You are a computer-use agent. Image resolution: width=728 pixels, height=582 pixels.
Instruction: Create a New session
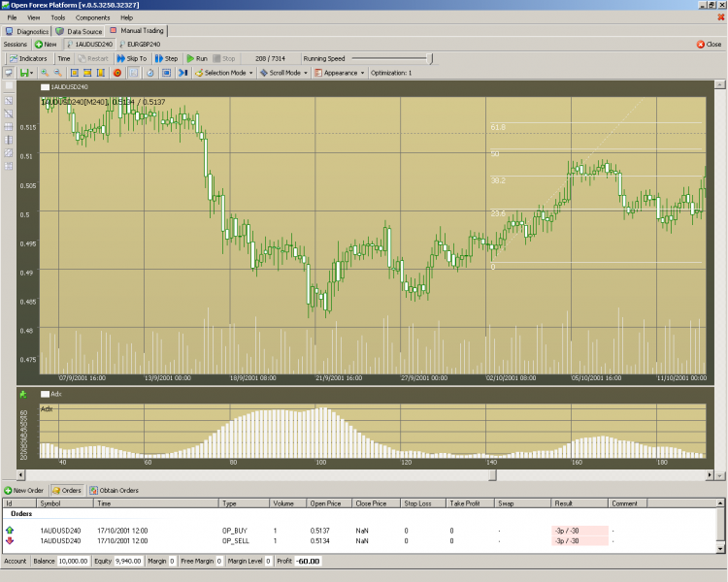tap(46, 45)
